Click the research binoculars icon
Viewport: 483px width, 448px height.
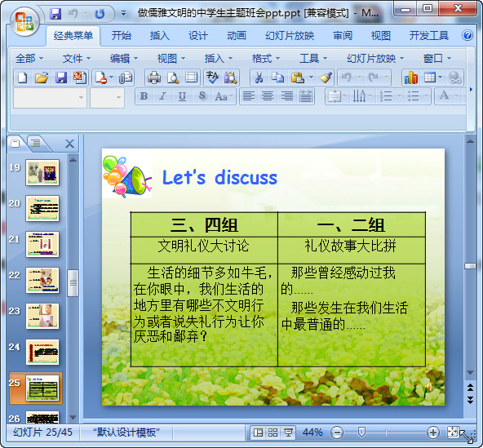coord(231,78)
